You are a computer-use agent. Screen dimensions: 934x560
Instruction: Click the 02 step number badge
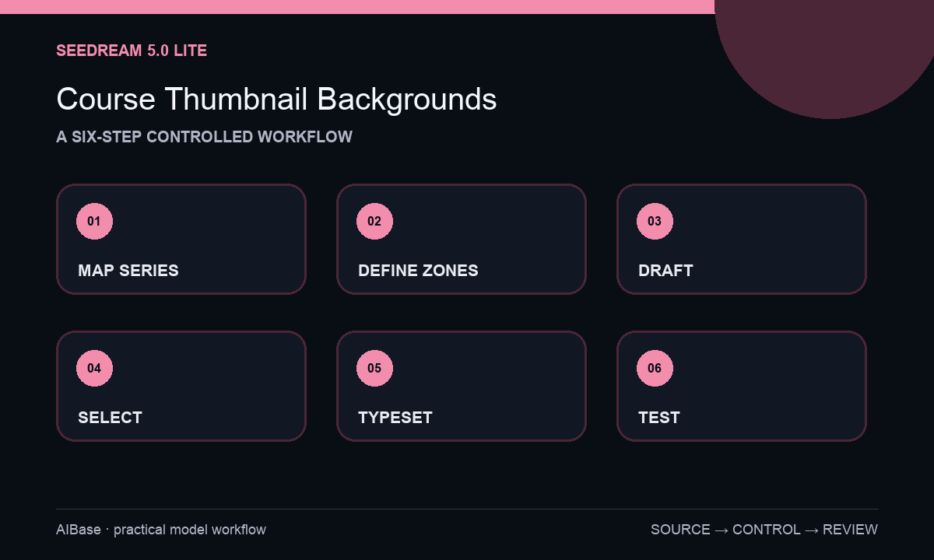pyautogui.click(x=374, y=221)
